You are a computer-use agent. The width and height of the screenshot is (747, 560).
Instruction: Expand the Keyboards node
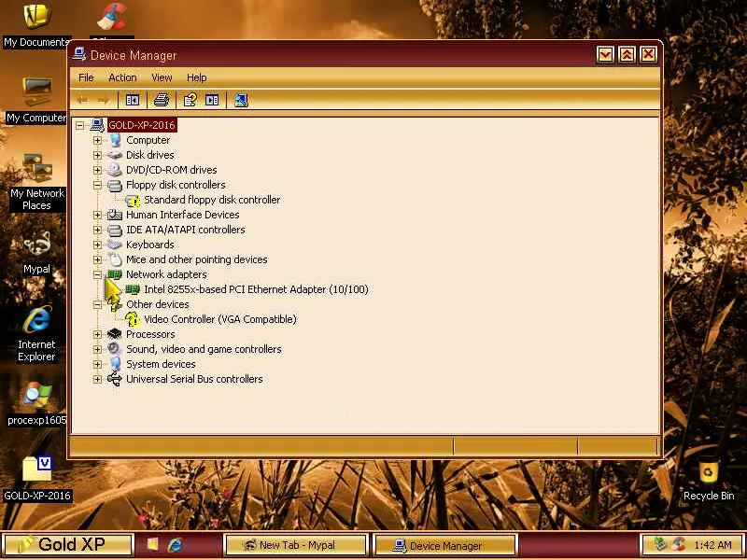[x=98, y=245]
